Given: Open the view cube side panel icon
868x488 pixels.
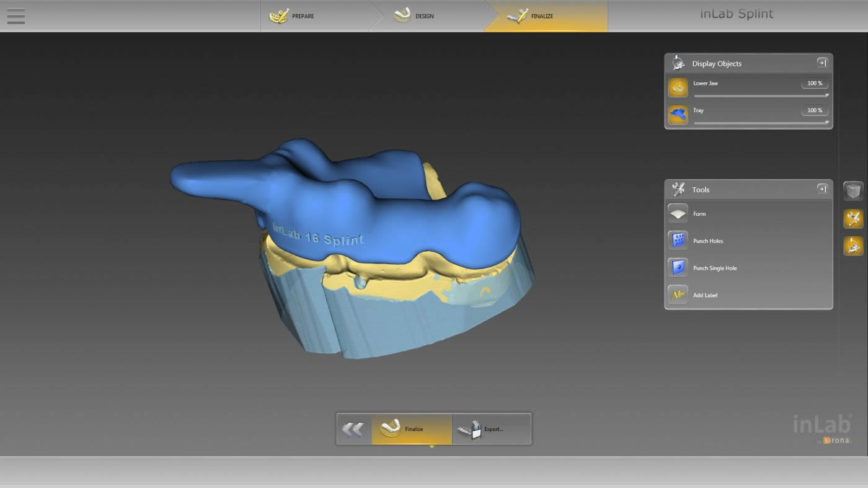Looking at the screenshot, I should (853, 191).
